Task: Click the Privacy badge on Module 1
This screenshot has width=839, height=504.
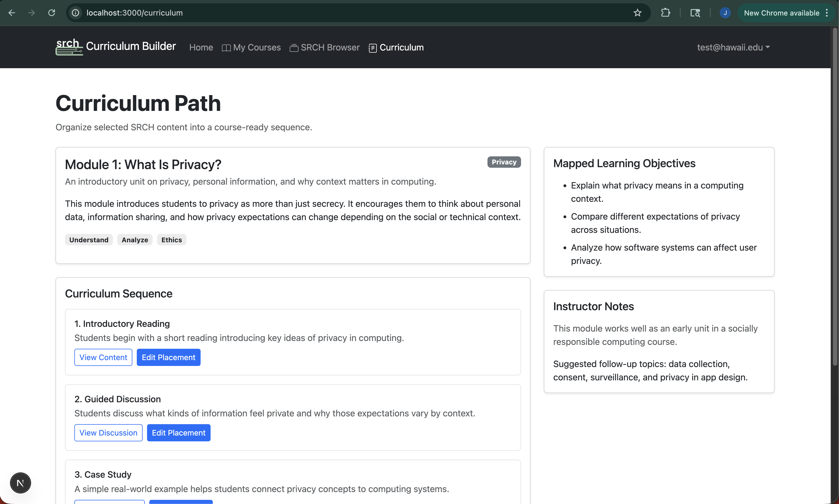Action: [x=504, y=162]
